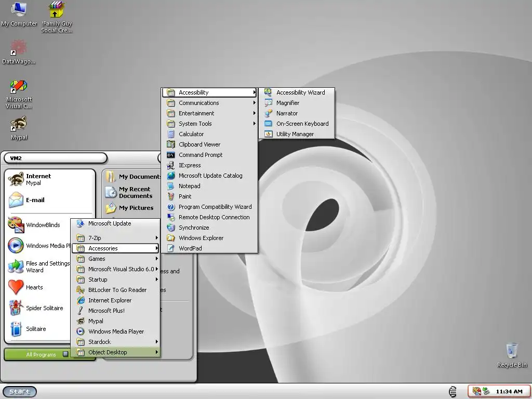Screen dimensions: 532x399
Task: Click the VM2 user name label
Action: [16, 158]
